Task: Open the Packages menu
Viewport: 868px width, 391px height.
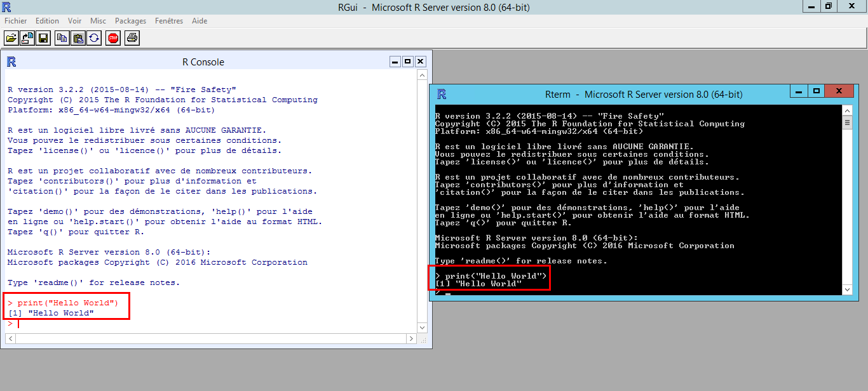Action: [130, 21]
